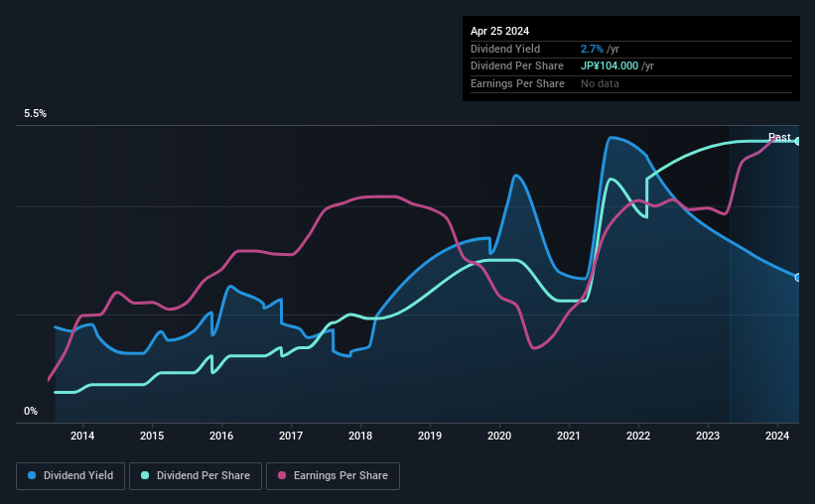Toggle the Earnings Per Share legend button
This screenshot has width=815, height=504.
click(333, 476)
